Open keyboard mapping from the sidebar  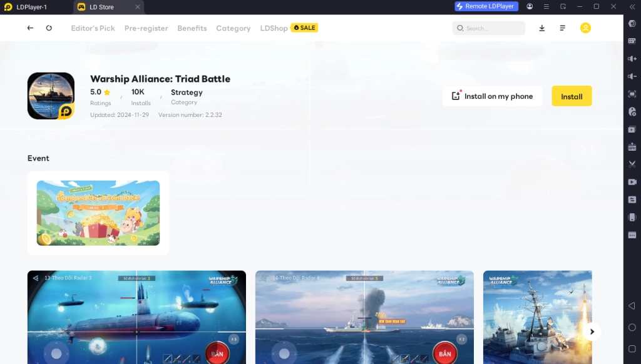pyautogui.click(x=632, y=41)
